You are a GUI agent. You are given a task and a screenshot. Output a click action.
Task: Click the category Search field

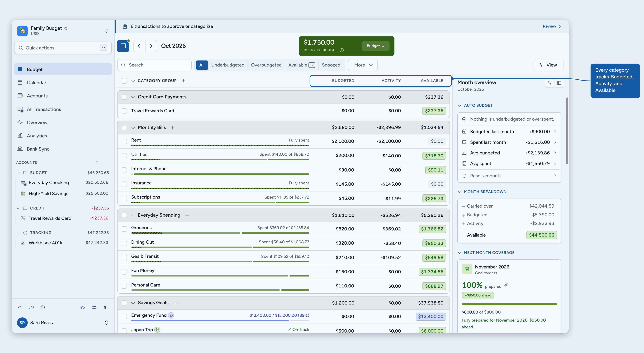[x=154, y=65]
